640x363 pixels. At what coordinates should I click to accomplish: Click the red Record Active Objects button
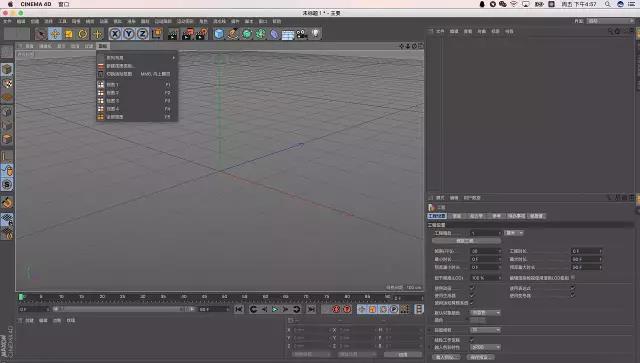click(336, 309)
